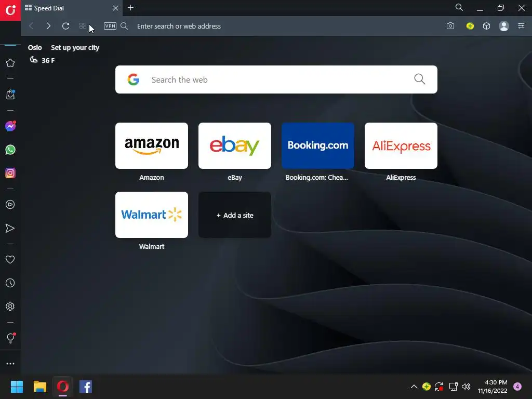Select the Speed Dial tab
This screenshot has height=399, width=532.
72,8
